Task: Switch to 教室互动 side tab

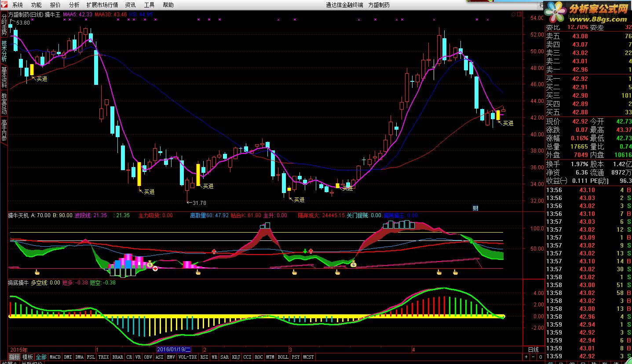Action: click(x=4, y=103)
